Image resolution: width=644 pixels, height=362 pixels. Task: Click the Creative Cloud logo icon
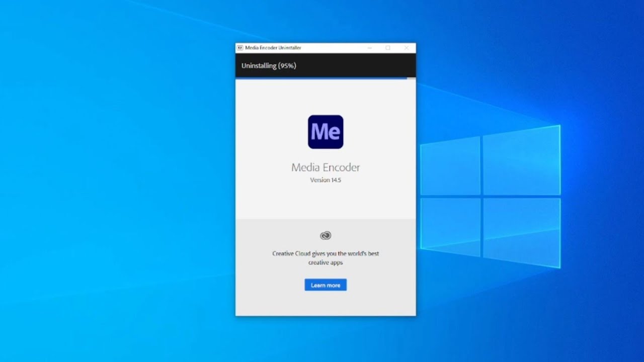pos(326,235)
